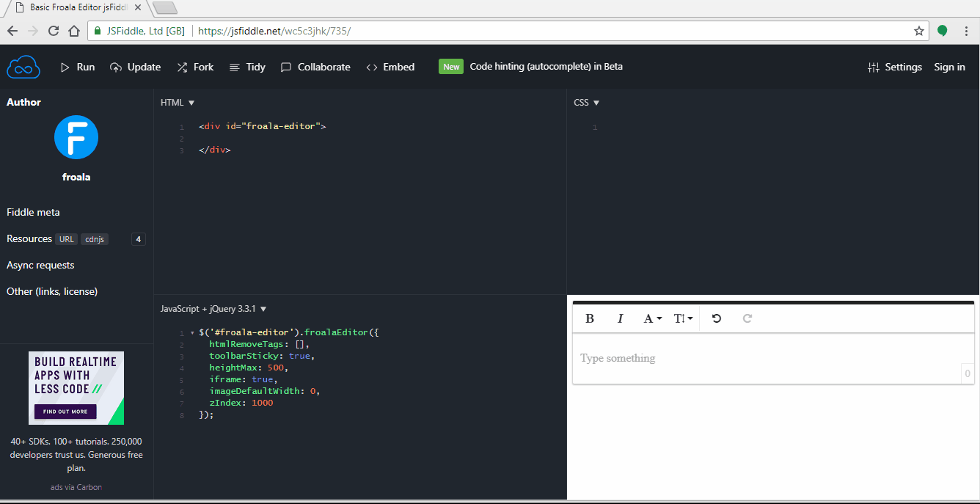Open froala author profile name

pos(76,177)
